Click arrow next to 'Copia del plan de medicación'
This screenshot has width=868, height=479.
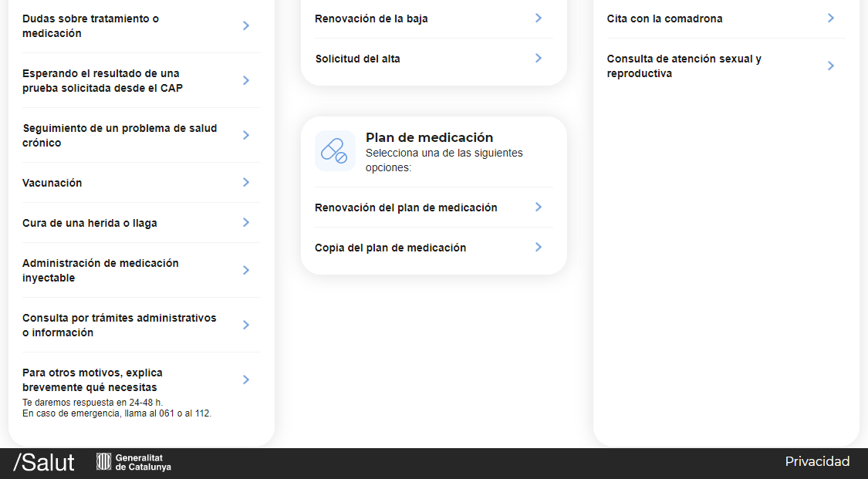pos(539,248)
